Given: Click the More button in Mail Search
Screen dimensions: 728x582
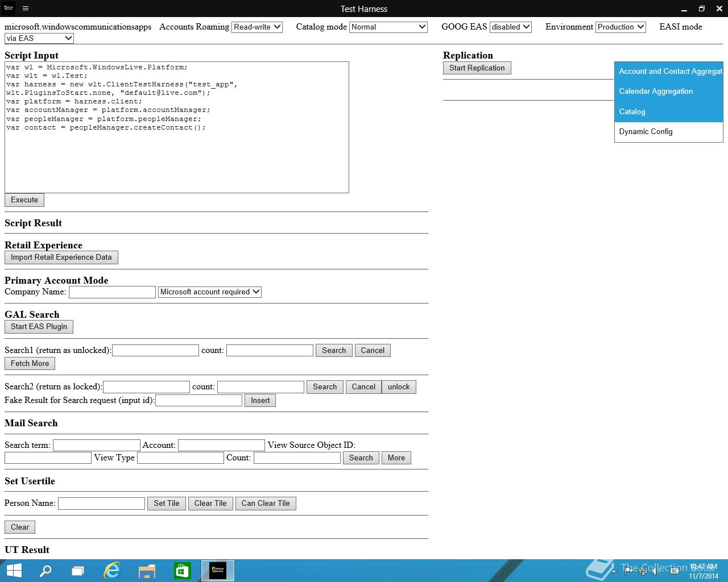Looking at the screenshot, I should pos(396,458).
